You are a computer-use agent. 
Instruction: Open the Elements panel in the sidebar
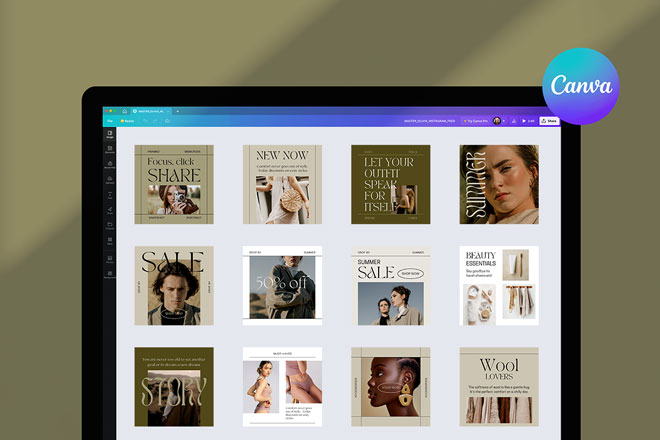pyautogui.click(x=110, y=149)
